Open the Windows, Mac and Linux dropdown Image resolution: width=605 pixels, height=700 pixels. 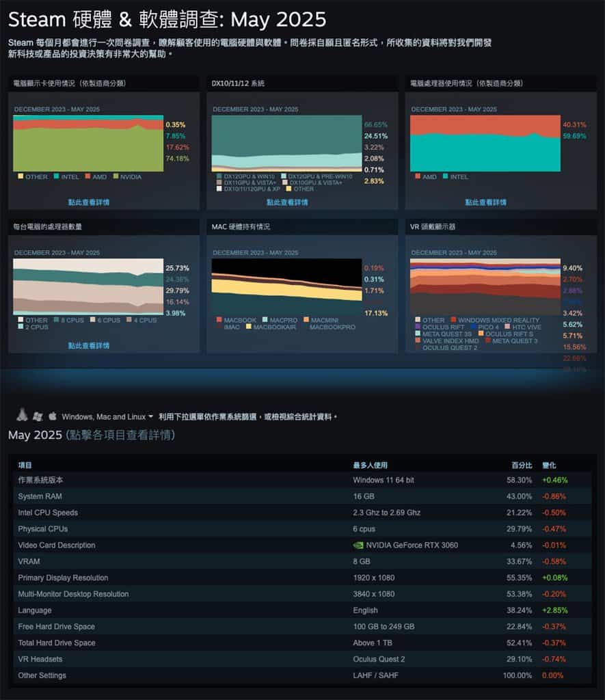pyautogui.click(x=107, y=416)
